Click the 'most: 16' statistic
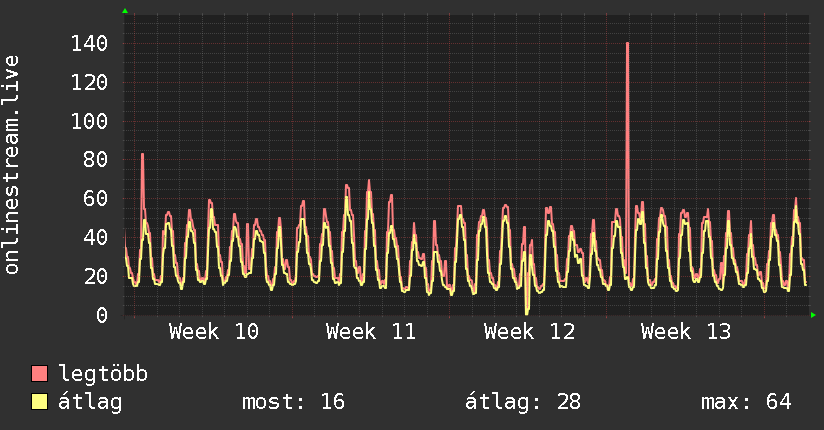Screen dimensions: 824x430 click(x=293, y=402)
